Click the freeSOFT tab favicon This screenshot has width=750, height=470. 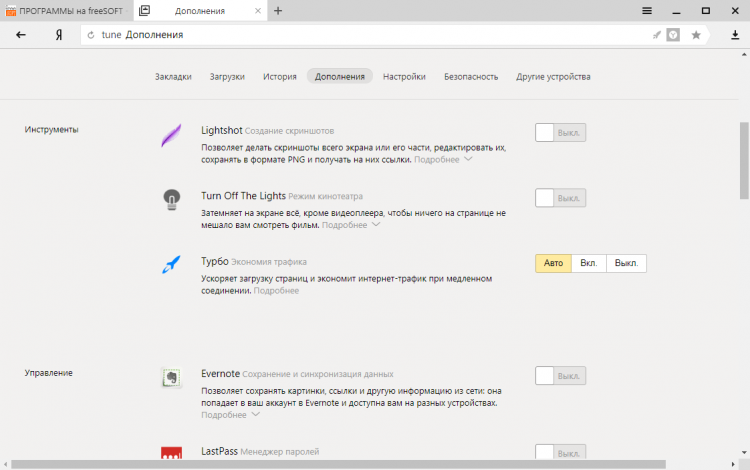tap(11, 11)
